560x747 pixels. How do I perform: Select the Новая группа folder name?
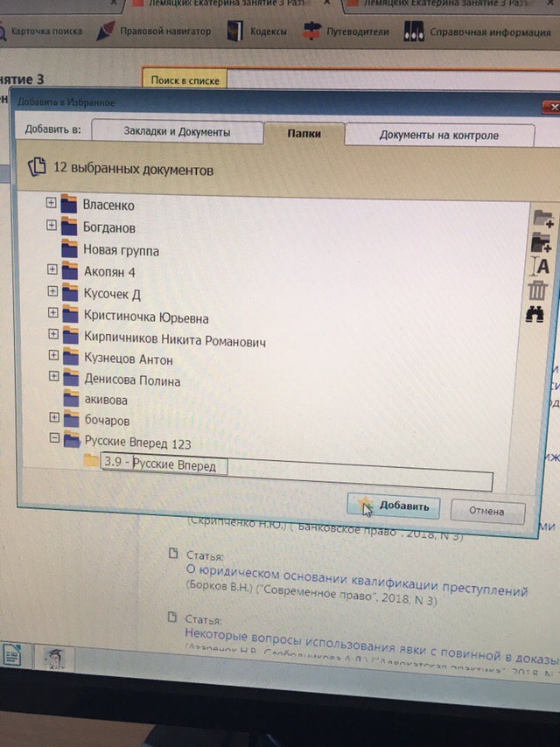(x=121, y=250)
